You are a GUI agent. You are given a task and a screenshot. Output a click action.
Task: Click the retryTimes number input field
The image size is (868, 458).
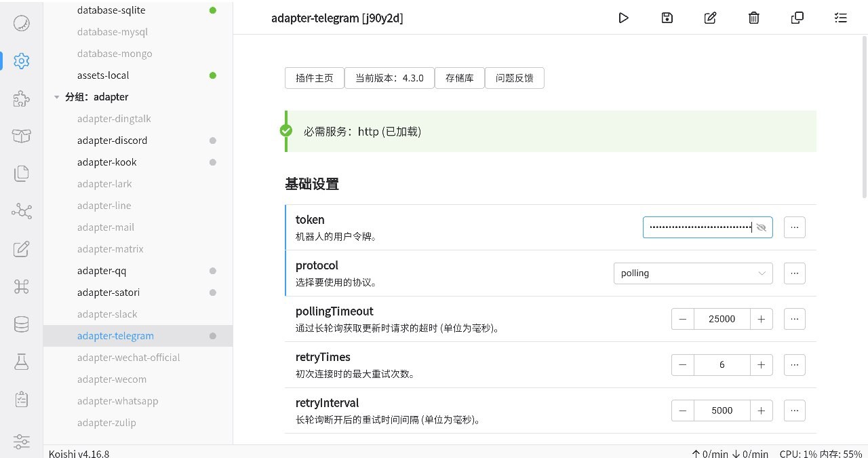(x=722, y=365)
